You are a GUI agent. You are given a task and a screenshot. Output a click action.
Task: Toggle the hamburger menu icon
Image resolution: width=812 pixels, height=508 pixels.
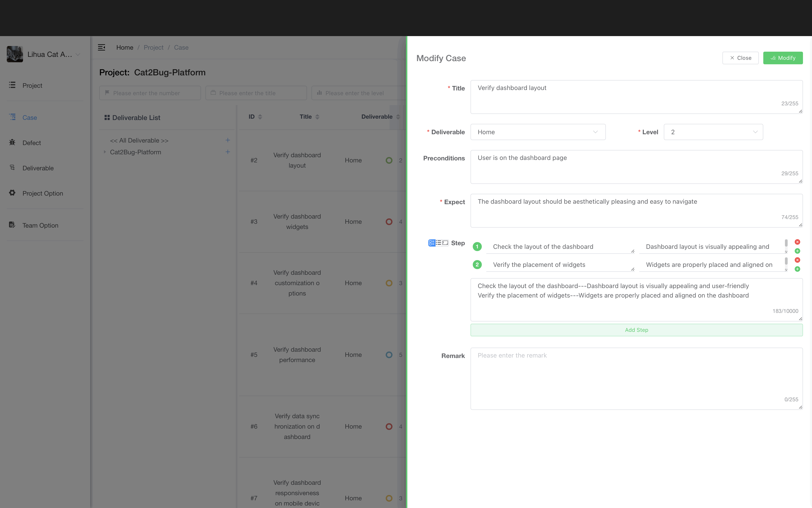(x=101, y=47)
